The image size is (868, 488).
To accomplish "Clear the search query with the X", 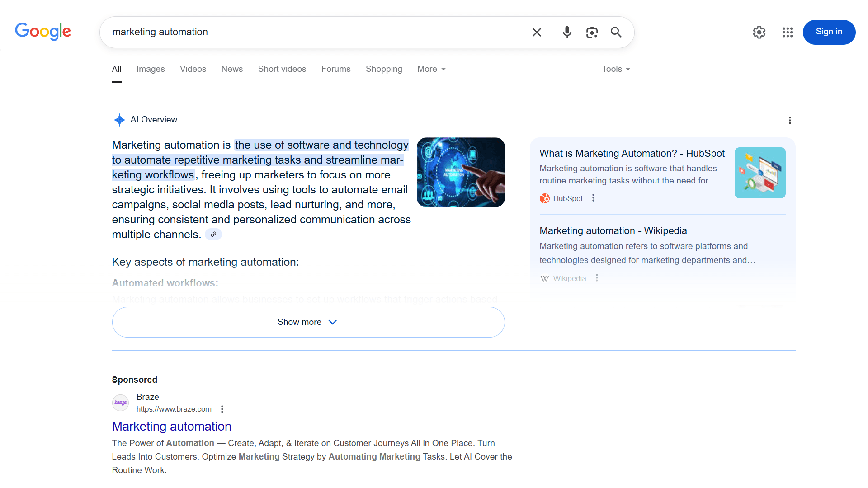I will click(537, 32).
